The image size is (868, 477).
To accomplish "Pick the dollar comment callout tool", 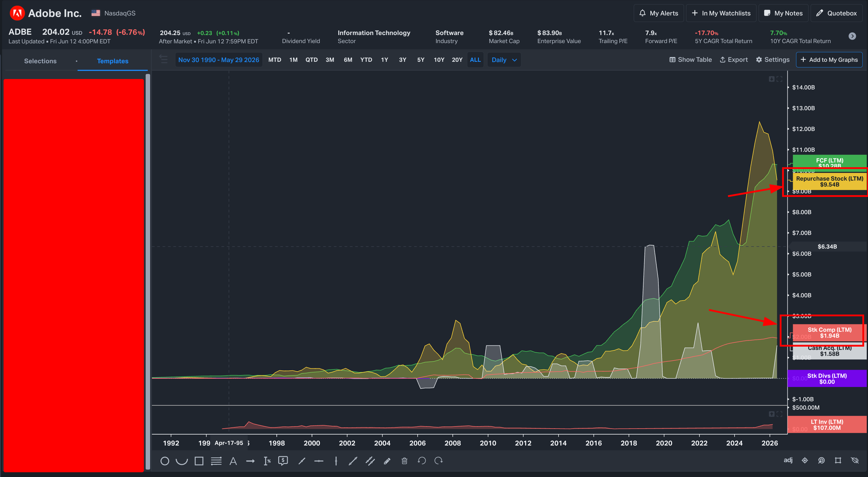I will click(x=283, y=461).
